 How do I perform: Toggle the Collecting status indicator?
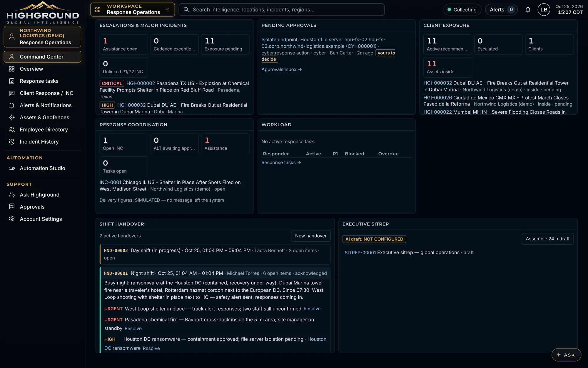point(462,10)
